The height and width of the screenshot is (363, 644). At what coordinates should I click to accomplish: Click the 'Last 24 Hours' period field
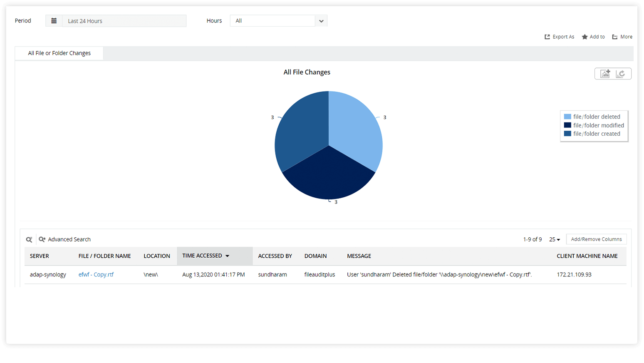pyautogui.click(x=124, y=20)
